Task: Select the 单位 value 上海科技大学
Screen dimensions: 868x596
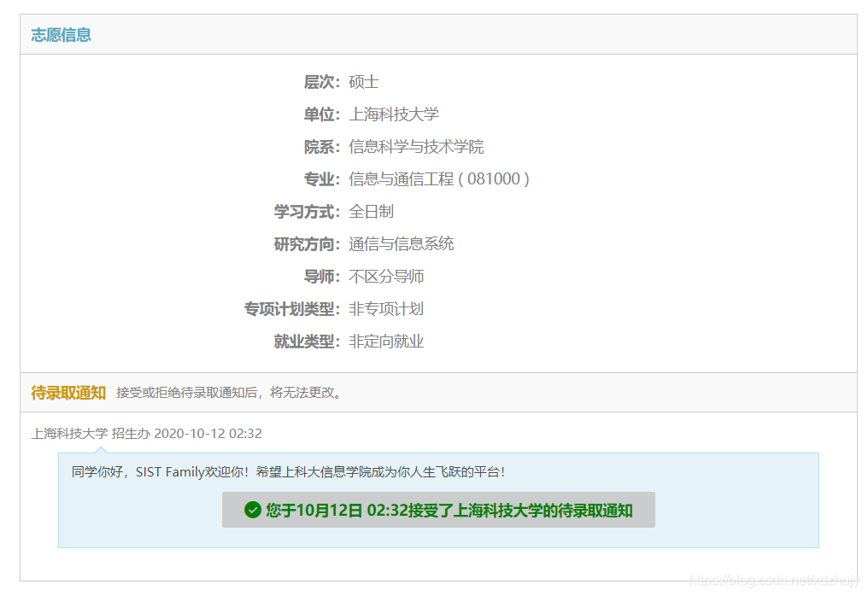Action: pos(394,114)
